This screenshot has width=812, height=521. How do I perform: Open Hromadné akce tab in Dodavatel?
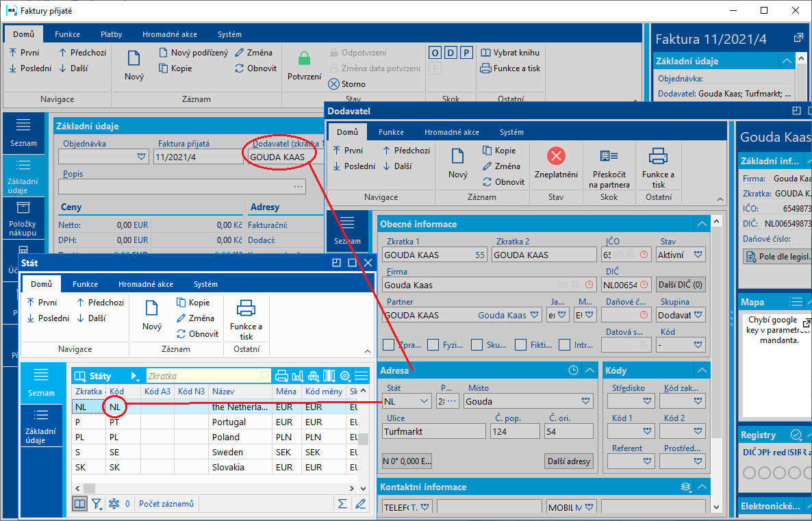click(451, 132)
